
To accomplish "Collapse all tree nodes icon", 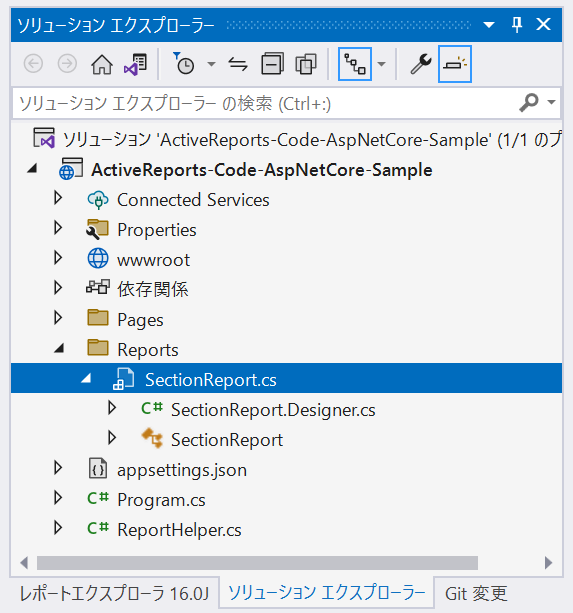I will point(272,63).
